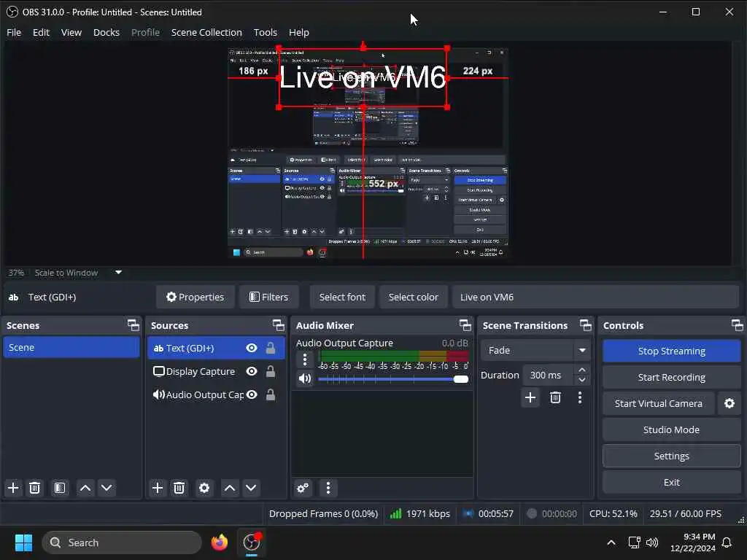This screenshot has height=560, width=747.
Task: Open transition properties three-dot menu
Action: 580,397
